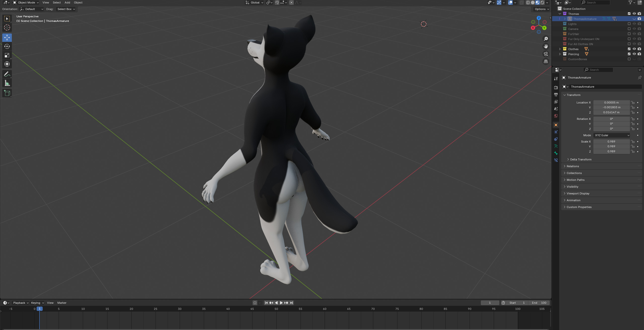Snap view to Z axis gizmo
This screenshot has height=330, width=644.
coord(539,18)
